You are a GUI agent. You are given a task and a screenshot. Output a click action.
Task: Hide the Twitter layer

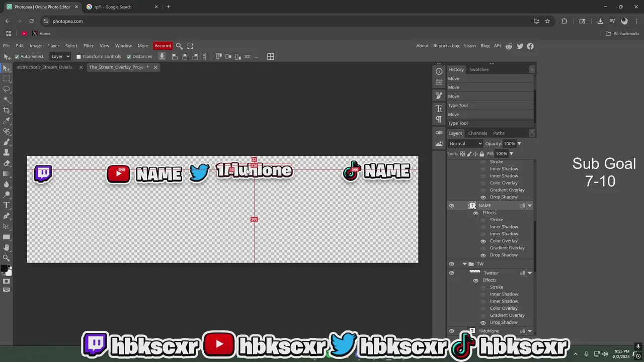(x=451, y=273)
